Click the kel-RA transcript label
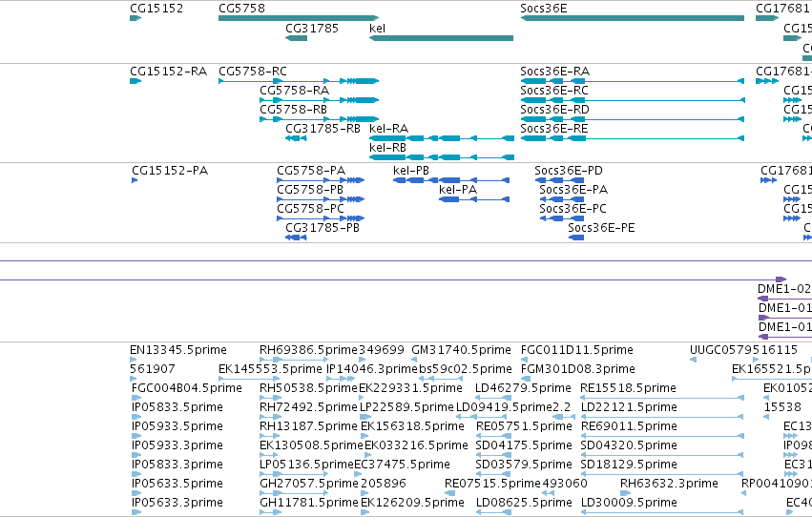 click(x=389, y=129)
